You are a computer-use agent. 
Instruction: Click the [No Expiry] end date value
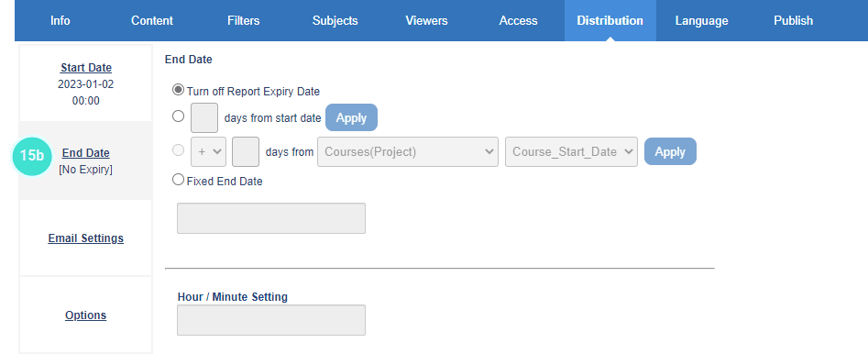pyautogui.click(x=86, y=170)
